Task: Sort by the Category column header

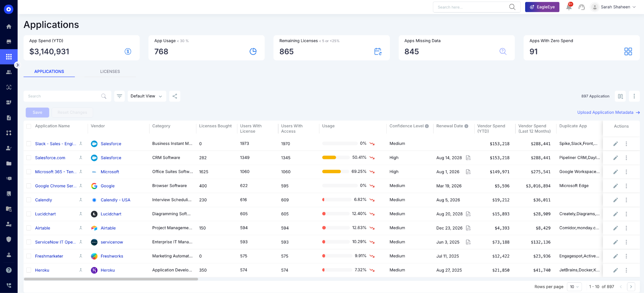Action: [161, 126]
